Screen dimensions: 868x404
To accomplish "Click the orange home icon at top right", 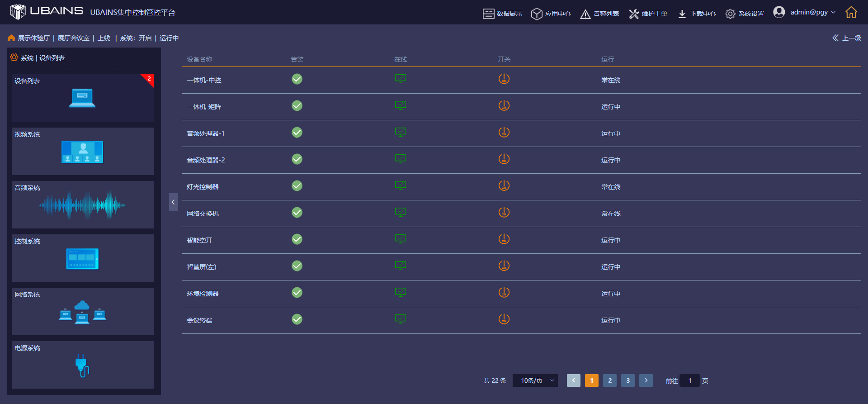I will 851,12.
